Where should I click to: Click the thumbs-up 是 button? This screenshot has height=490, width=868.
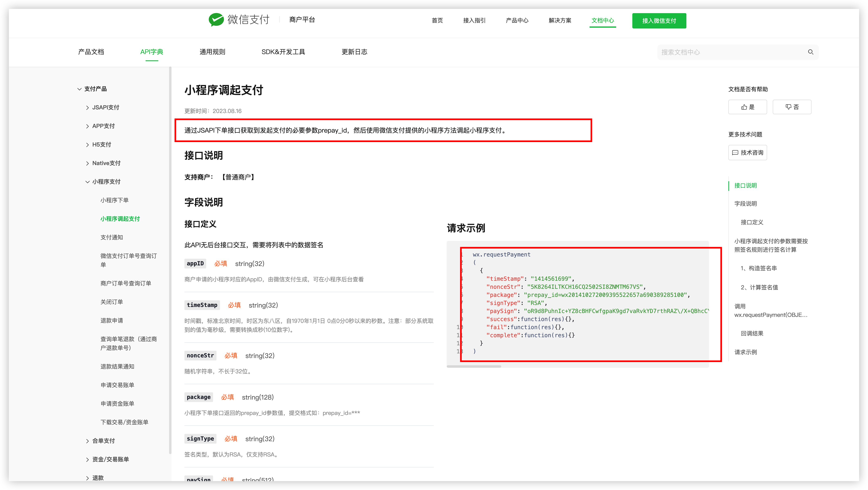747,107
